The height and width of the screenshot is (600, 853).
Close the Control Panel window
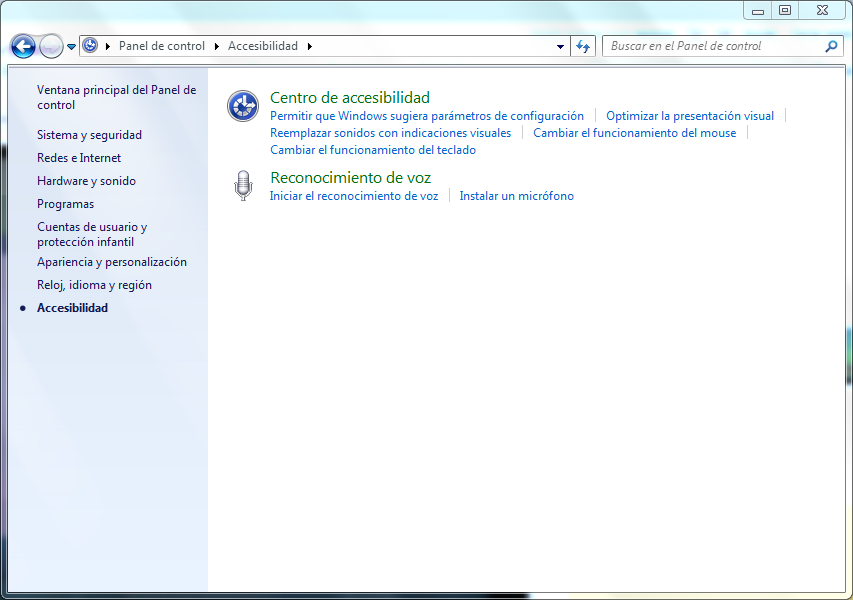tap(823, 10)
